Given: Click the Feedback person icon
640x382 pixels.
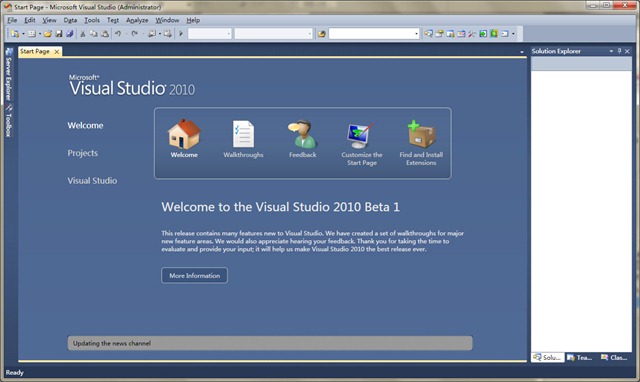Looking at the screenshot, I should [302, 134].
